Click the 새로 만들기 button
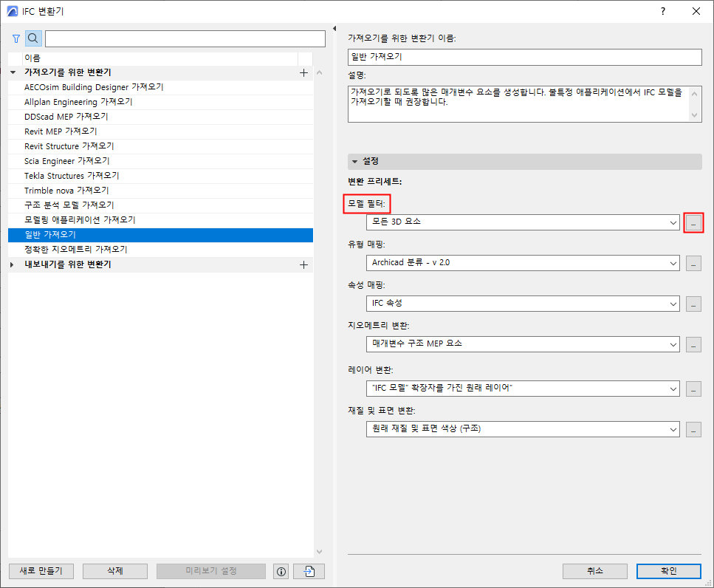Viewport: 714px width, 588px height. coord(41,571)
